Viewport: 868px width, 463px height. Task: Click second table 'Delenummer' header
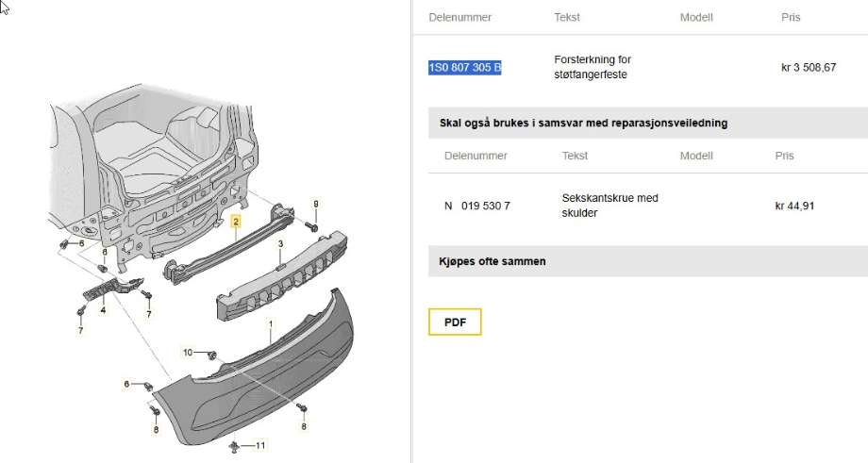476,156
